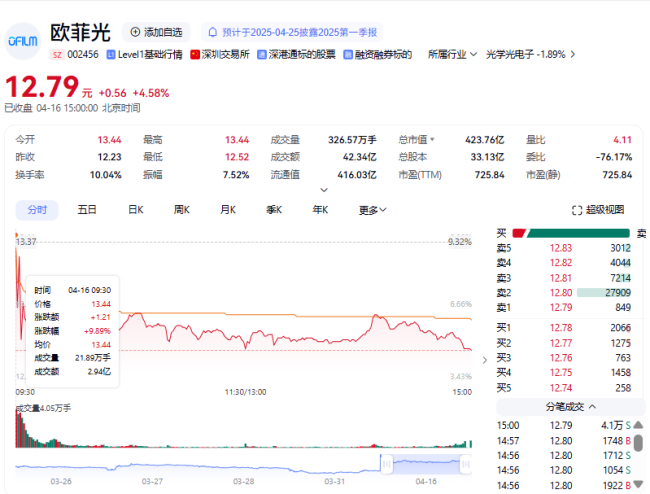Click right handle of timeline range slider
The height and width of the screenshot is (494, 650).
click(x=466, y=464)
